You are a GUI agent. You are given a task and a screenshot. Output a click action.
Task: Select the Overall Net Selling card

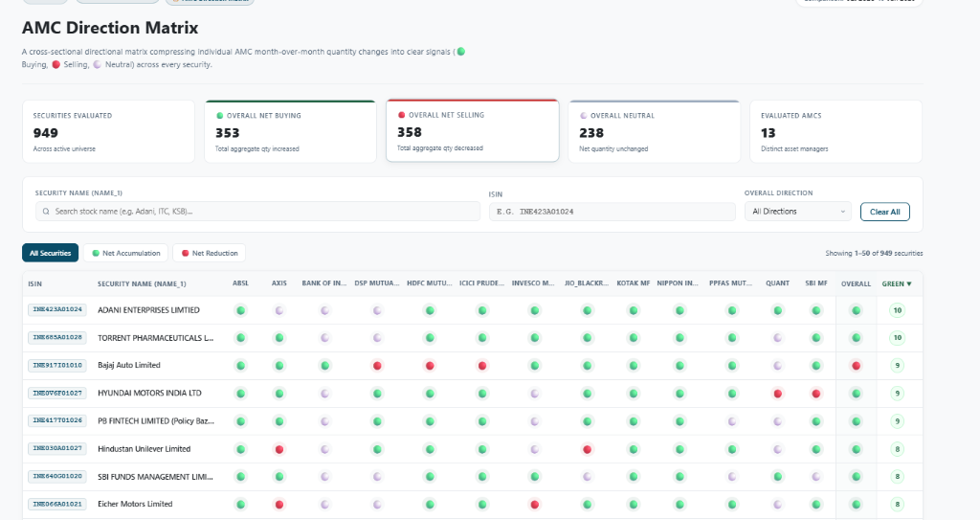(x=473, y=130)
